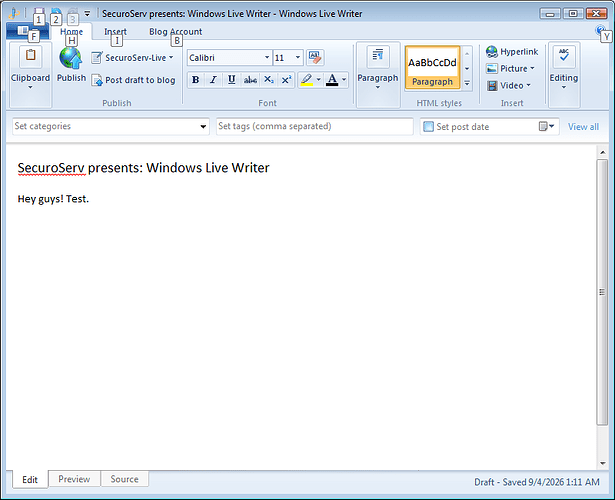Click the View all link
The width and height of the screenshot is (615, 500).
point(583,127)
